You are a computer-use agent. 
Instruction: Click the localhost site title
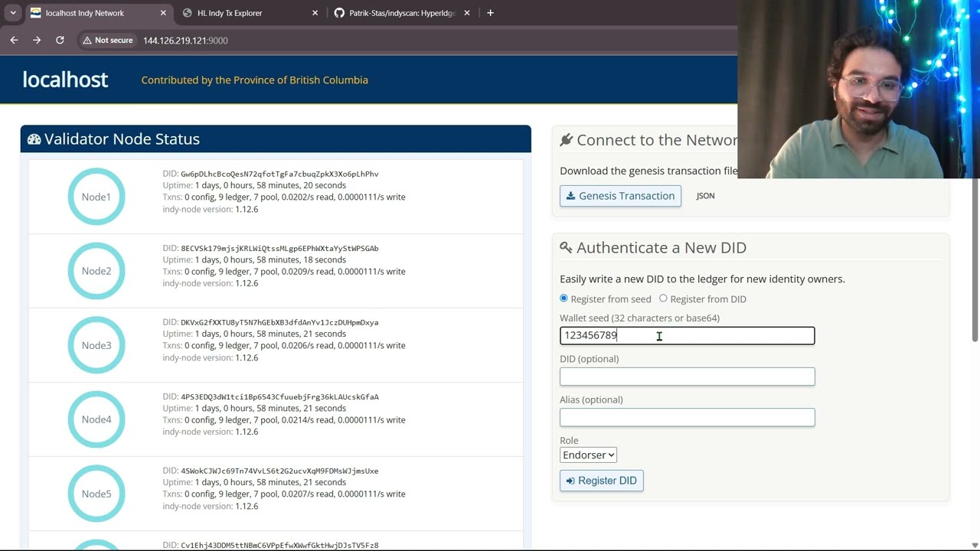[65, 80]
